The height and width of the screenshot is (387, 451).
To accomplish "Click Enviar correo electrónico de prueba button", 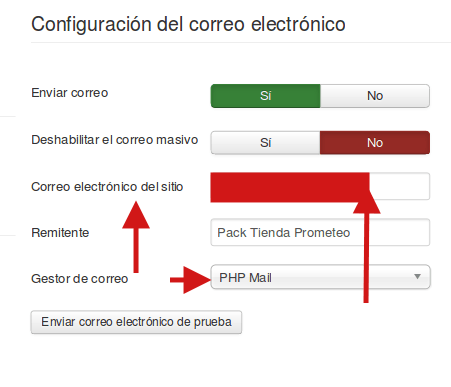I will click(x=136, y=322).
